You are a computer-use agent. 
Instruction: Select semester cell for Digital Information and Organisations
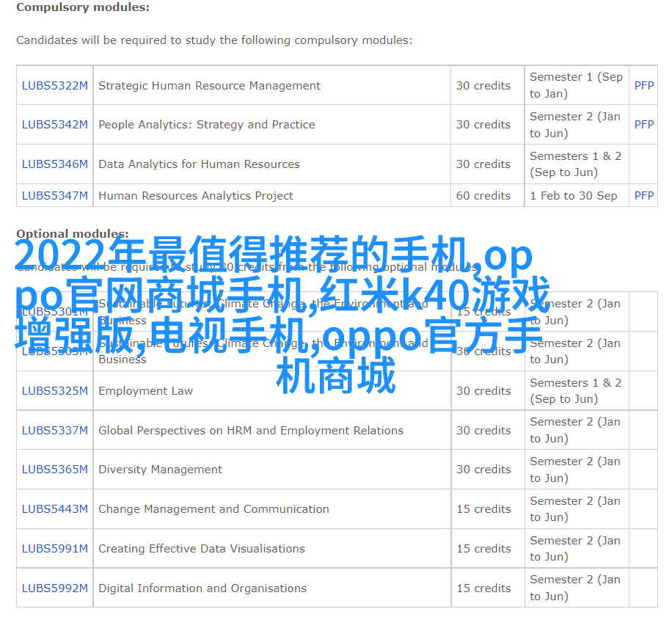click(x=575, y=588)
